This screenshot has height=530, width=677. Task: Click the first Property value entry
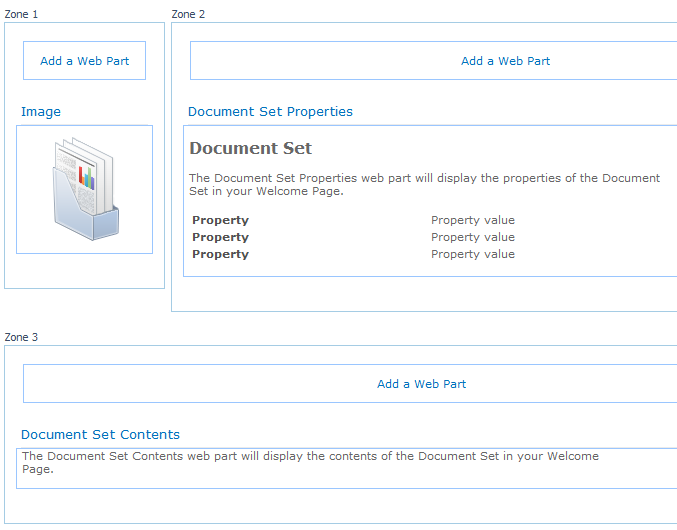[473, 220]
